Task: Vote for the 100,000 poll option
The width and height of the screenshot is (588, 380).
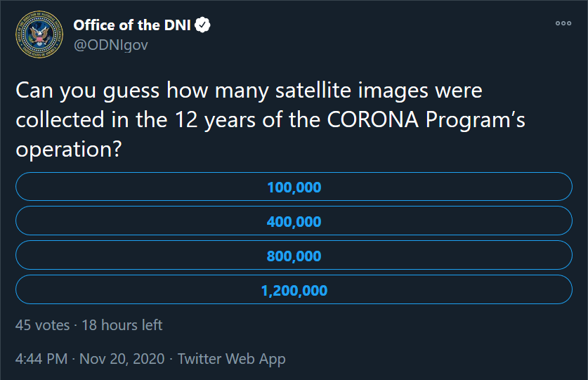Action: click(294, 187)
